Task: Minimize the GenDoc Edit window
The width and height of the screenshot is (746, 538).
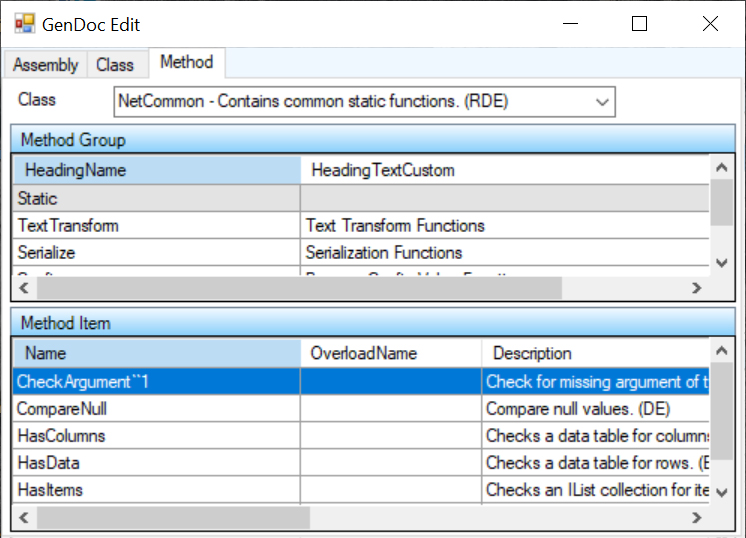Action: point(570,23)
